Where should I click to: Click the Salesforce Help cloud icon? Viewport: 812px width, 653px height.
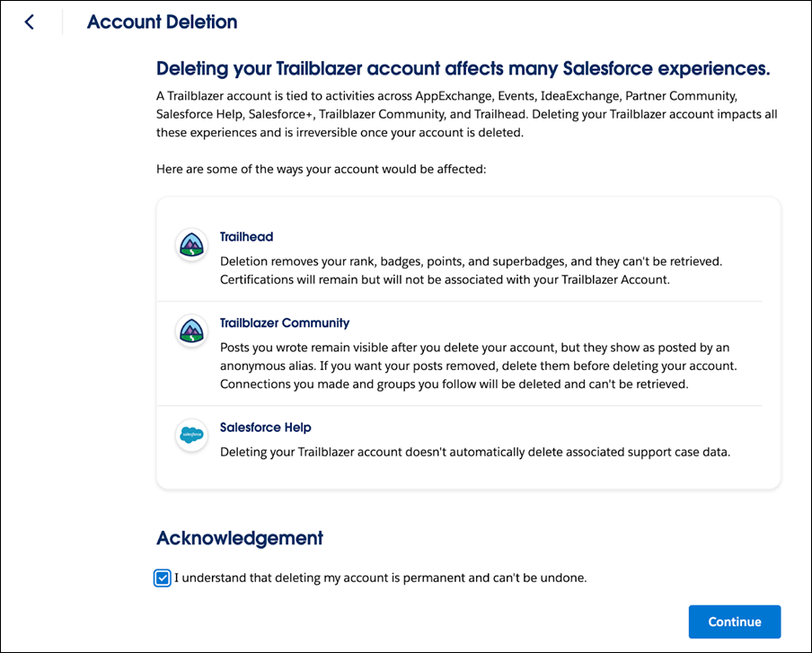(191, 436)
